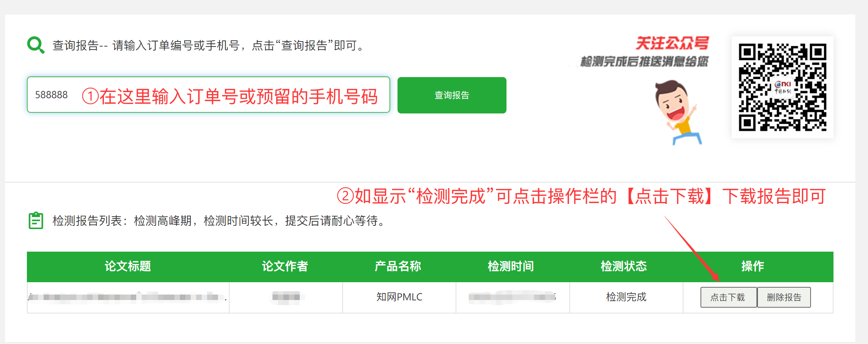Click the jumping cartoon mascot image
The image size is (868, 344).
(x=677, y=109)
